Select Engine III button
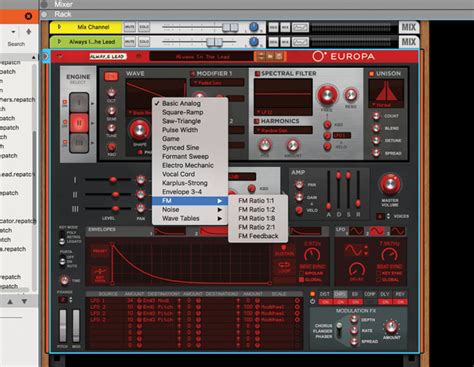The image size is (474, 367). coord(79,143)
